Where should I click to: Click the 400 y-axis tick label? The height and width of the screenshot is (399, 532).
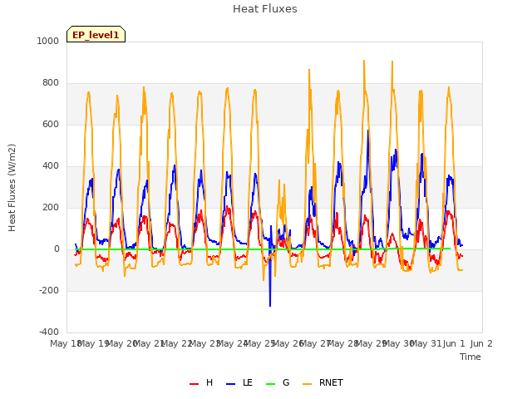point(51,166)
